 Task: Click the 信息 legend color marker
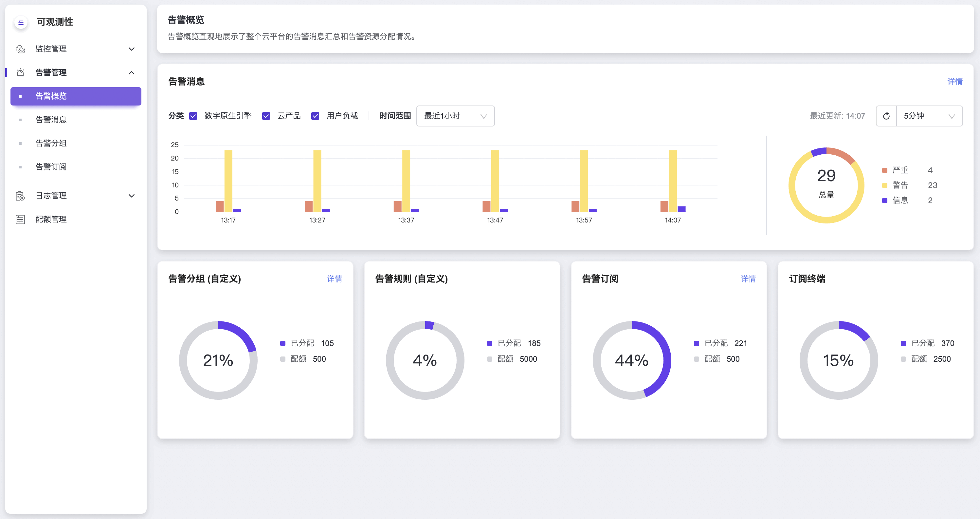[x=884, y=200]
